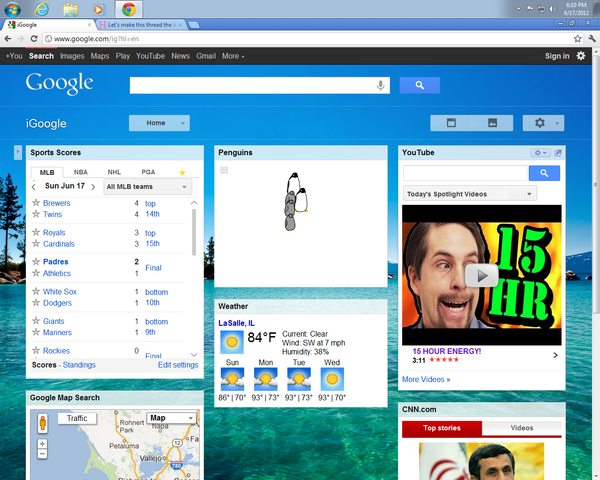Bookmark the page with the star icon
Image resolution: width=600 pixels, height=480 pixels.
pos(577,39)
